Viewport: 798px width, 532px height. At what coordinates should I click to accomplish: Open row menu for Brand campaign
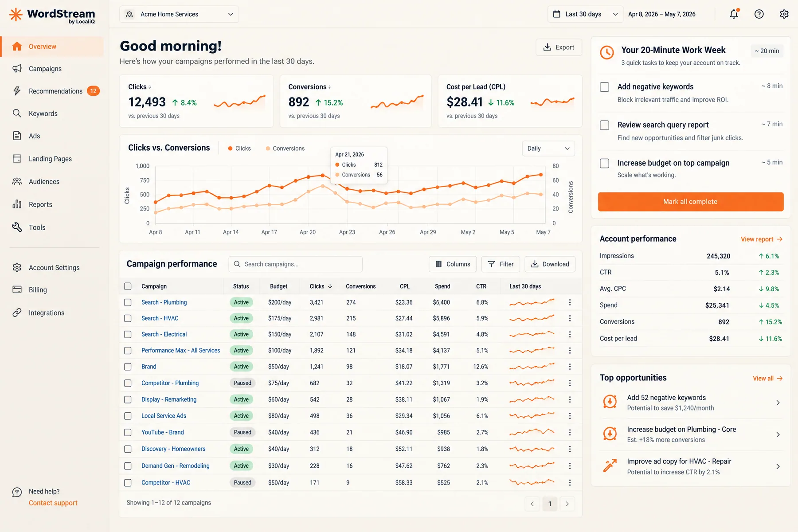click(570, 367)
